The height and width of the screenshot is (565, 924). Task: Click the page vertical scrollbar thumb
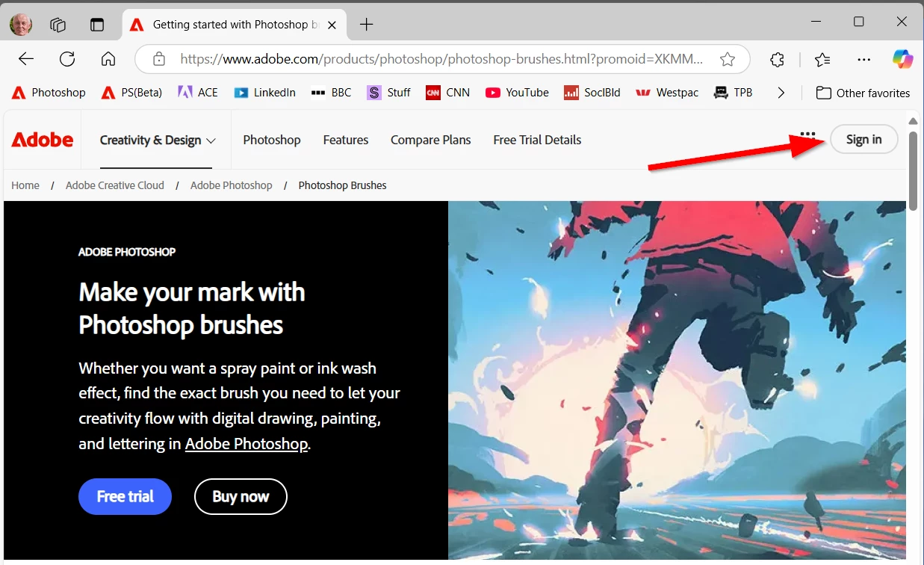point(912,171)
